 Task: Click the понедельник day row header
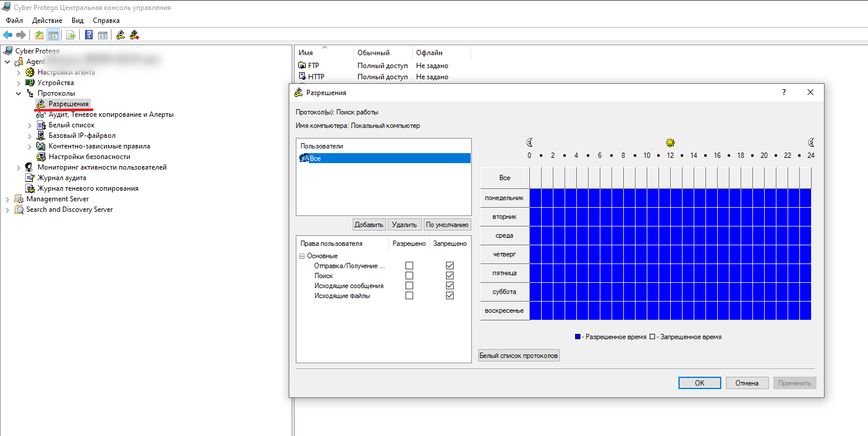505,198
